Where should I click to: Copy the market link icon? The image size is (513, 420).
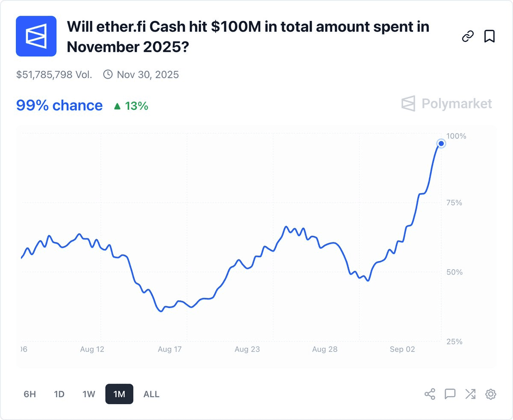coord(468,36)
